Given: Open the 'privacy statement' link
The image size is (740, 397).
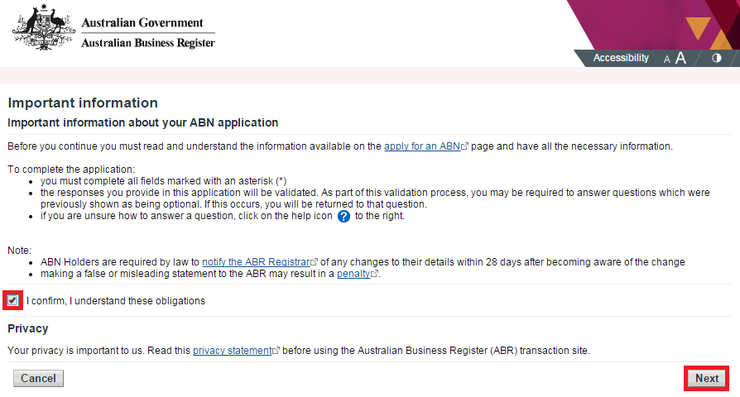Looking at the screenshot, I should pos(232,351).
